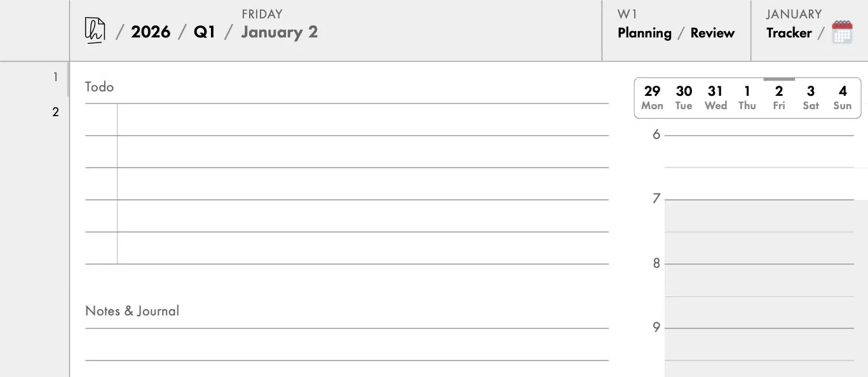Check the first Todo row checkbox
868x377 pixels.
[101, 119]
